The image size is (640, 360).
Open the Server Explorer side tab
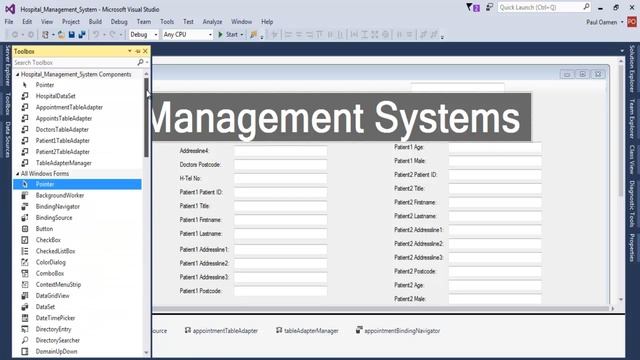pyautogui.click(x=7, y=65)
